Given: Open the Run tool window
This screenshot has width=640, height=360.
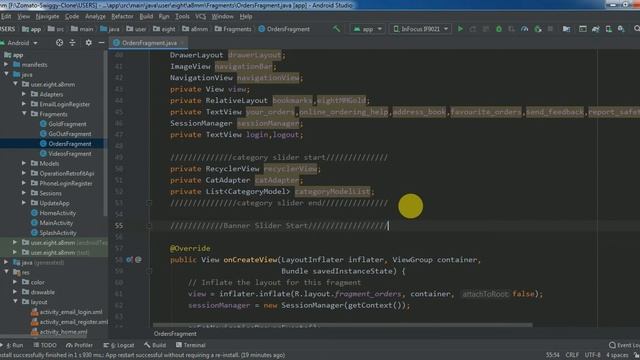Looking at the screenshot, I should click(12, 345).
